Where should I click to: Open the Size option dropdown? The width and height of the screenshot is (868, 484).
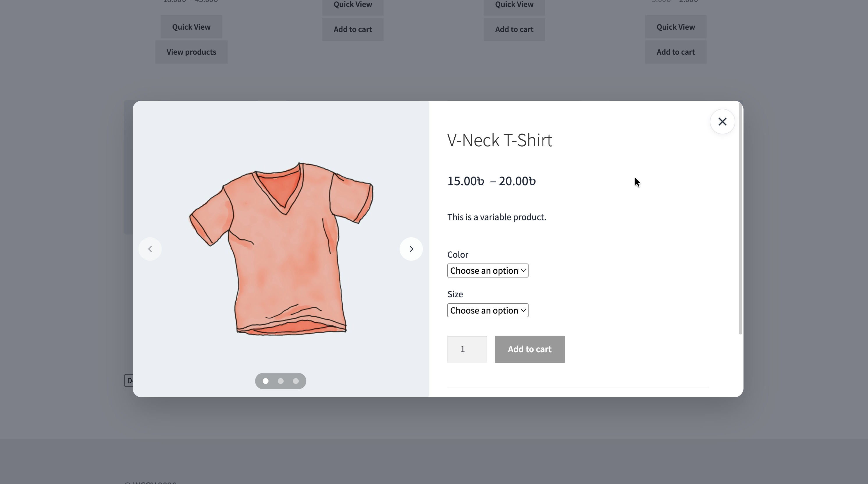click(487, 310)
